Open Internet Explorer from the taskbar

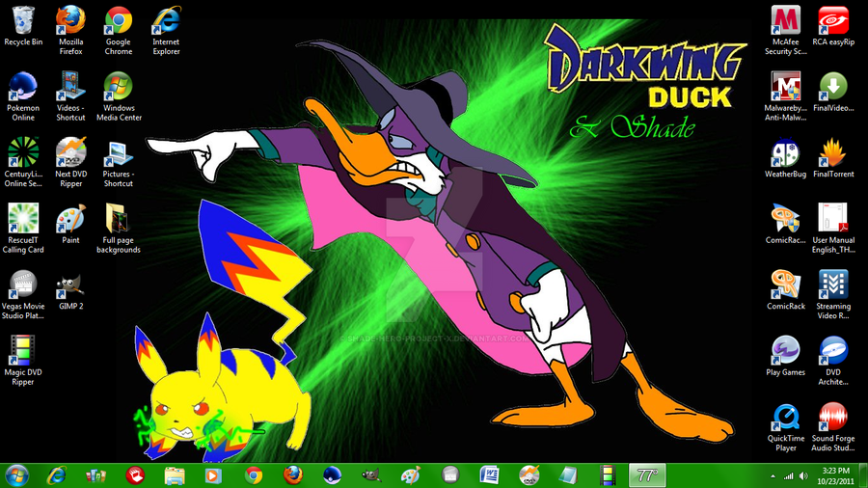point(57,475)
